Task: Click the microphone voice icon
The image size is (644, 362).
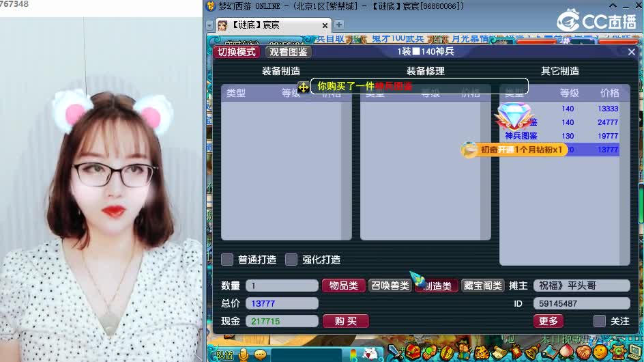Action: tap(243, 354)
